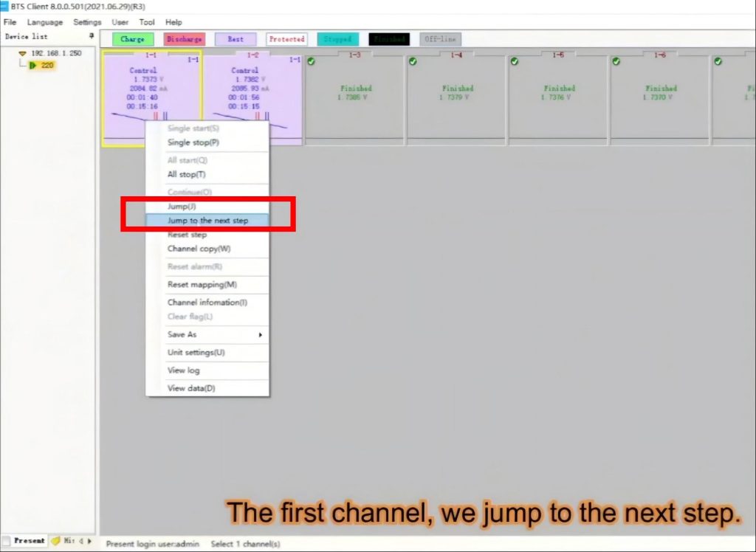This screenshot has width=756, height=552.
Task: Click the green check icon on channel 1-5
Action: point(515,61)
